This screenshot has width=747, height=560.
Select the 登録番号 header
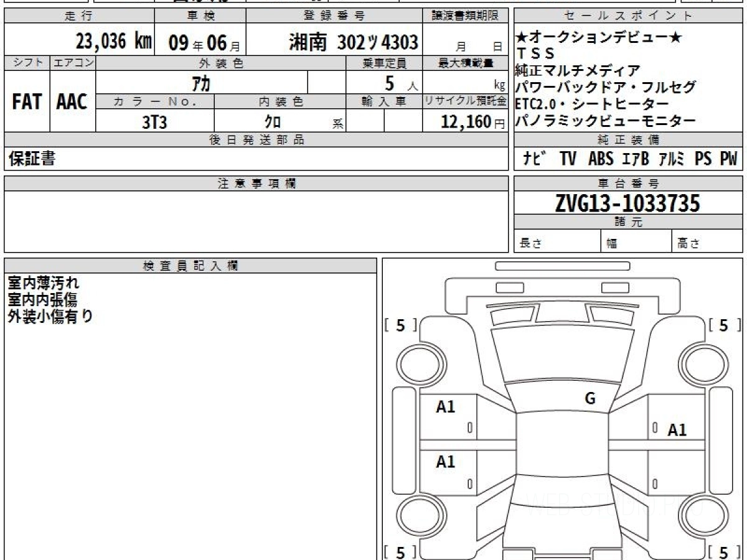click(334, 16)
